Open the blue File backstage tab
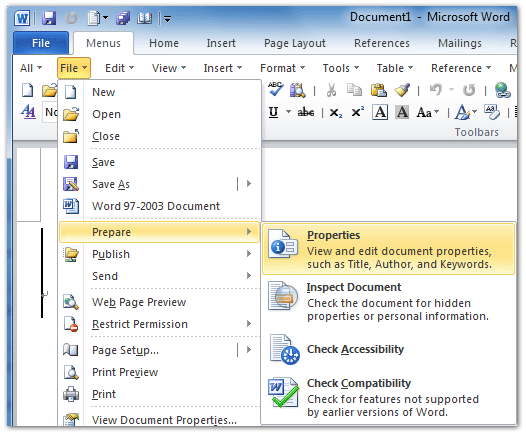 (41, 43)
